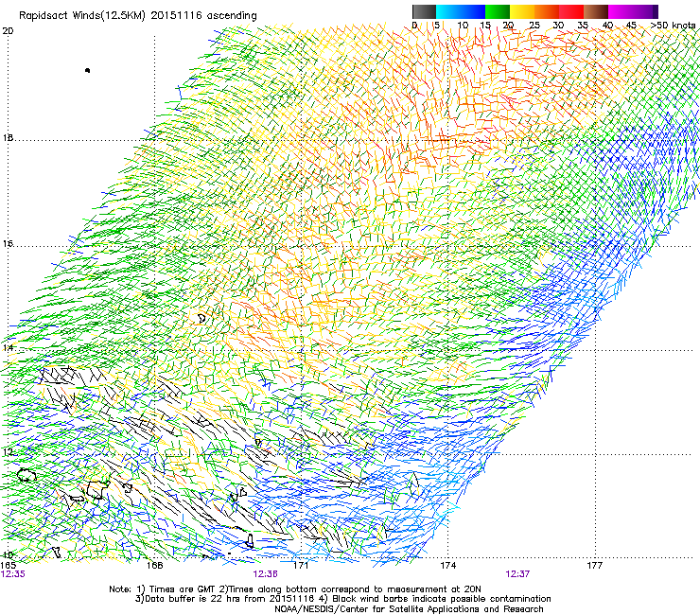700x615 pixels.
Task: Click the red 30-35 knots legend segment
Action: click(x=571, y=11)
